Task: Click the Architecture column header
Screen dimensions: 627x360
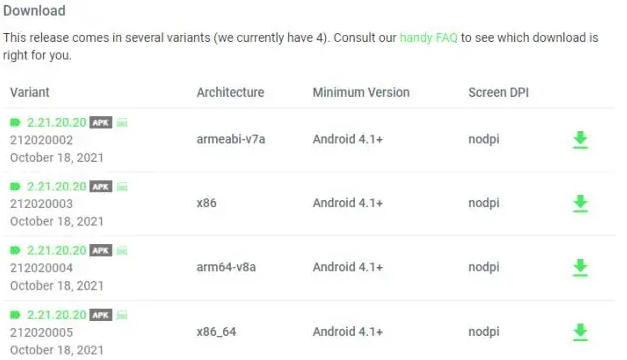Action: (230, 92)
